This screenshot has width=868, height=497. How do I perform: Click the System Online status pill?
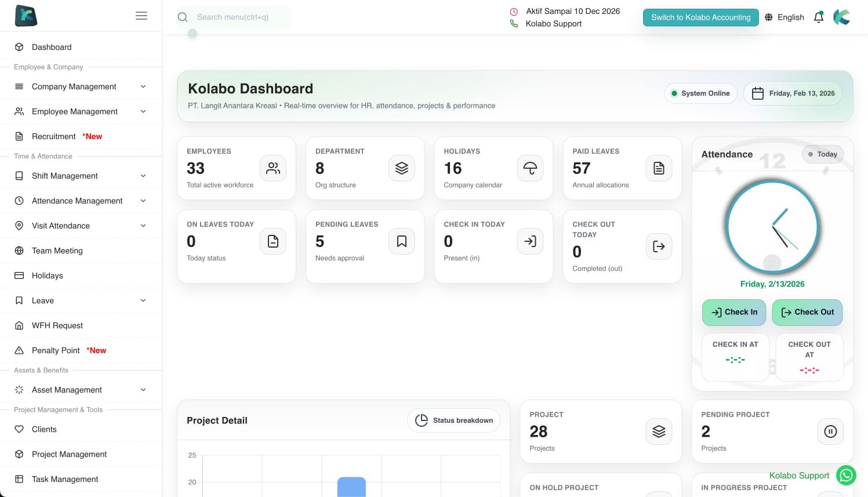coord(700,93)
